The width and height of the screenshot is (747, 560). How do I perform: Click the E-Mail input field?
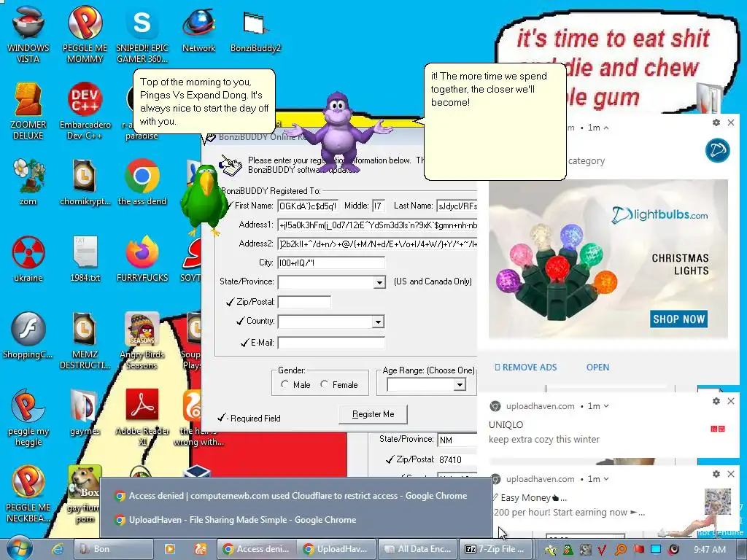pyautogui.click(x=331, y=343)
